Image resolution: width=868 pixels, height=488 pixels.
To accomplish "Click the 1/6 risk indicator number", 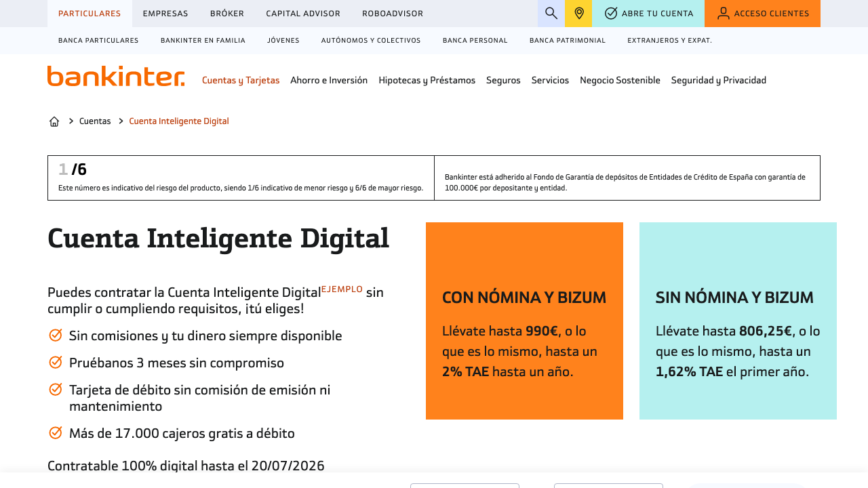I will (x=73, y=169).
